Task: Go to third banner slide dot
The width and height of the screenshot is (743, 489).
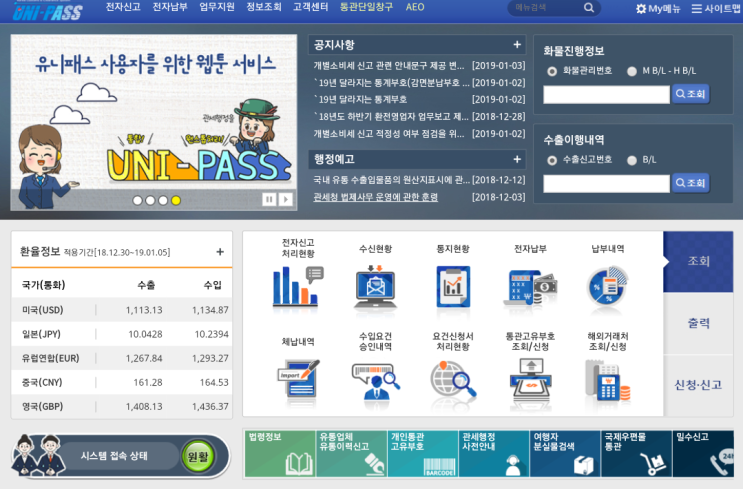Action: coord(163,200)
